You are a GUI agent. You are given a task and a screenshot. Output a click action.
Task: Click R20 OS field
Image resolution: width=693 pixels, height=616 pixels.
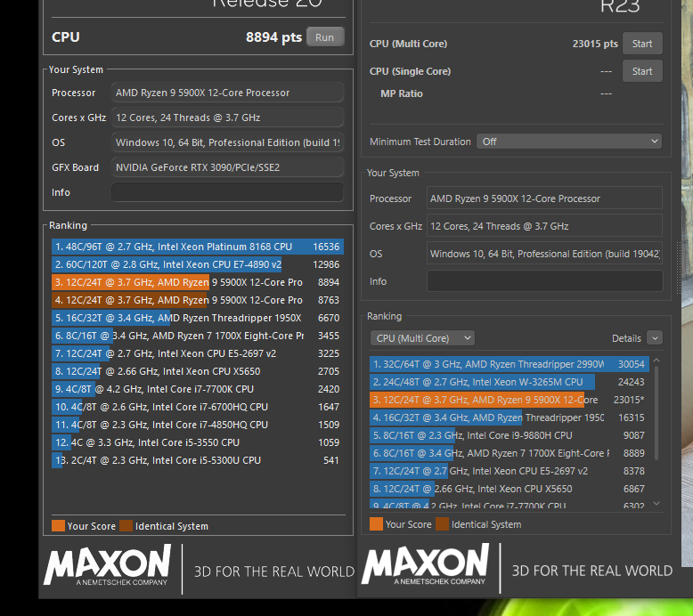227,142
